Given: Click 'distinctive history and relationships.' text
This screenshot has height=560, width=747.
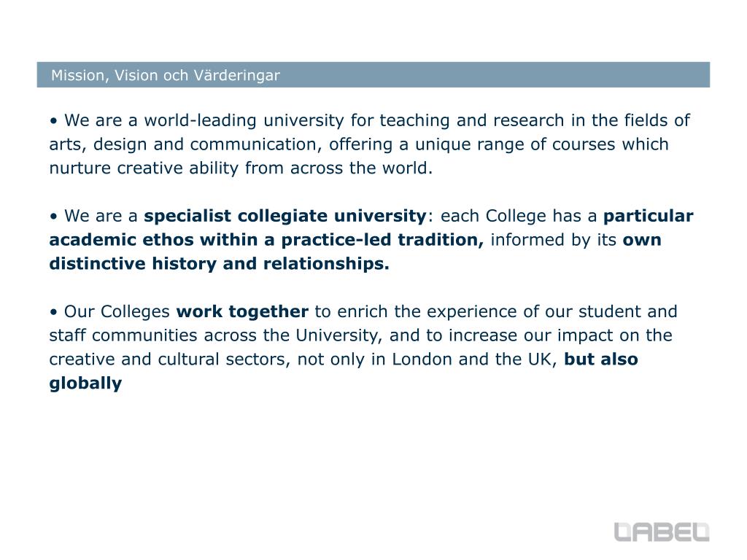Looking at the screenshot, I should click(219, 263).
